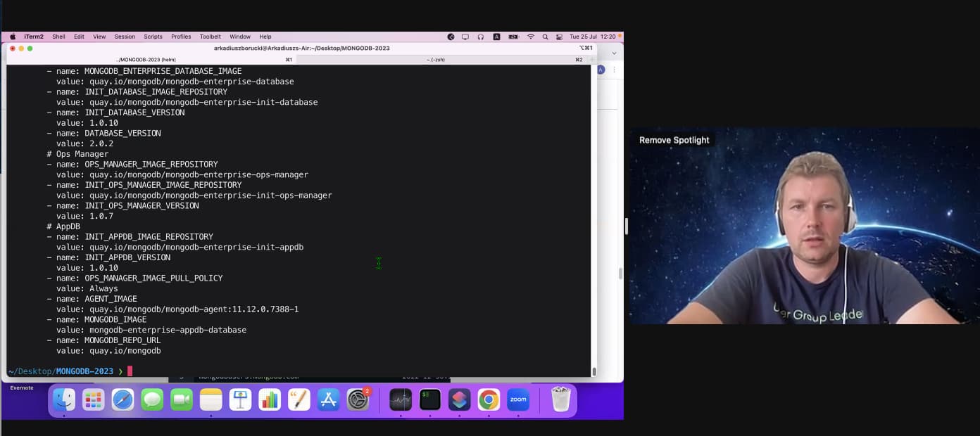The height and width of the screenshot is (436, 980).
Task: Open the Edit menu
Action: pyautogui.click(x=79, y=37)
